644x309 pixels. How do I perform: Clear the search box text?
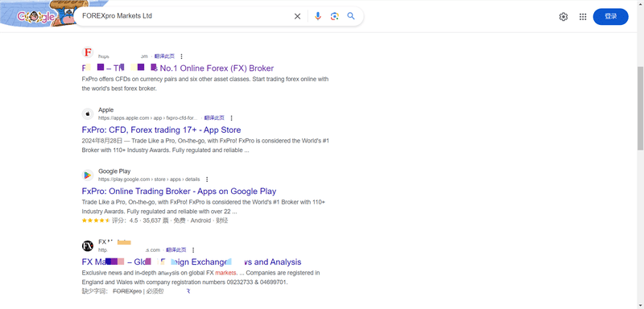(297, 16)
